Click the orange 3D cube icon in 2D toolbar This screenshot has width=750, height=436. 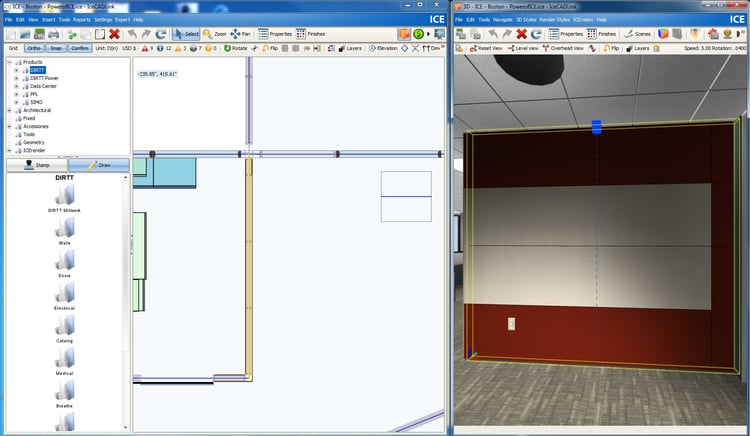tap(404, 34)
